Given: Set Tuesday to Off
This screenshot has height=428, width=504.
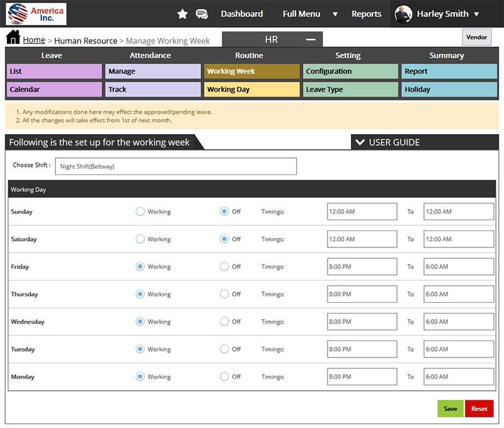Looking at the screenshot, I should [224, 349].
